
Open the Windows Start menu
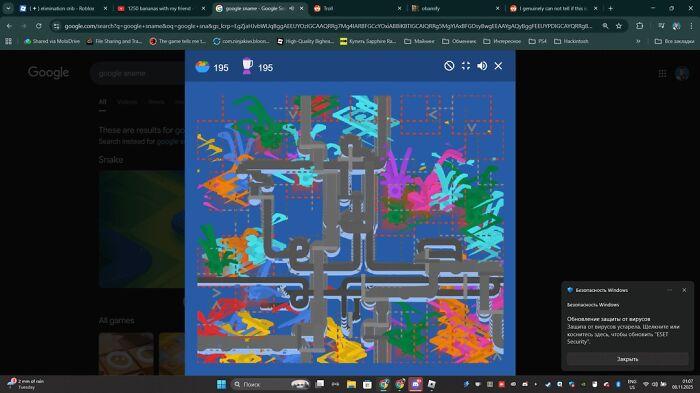(x=221, y=384)
